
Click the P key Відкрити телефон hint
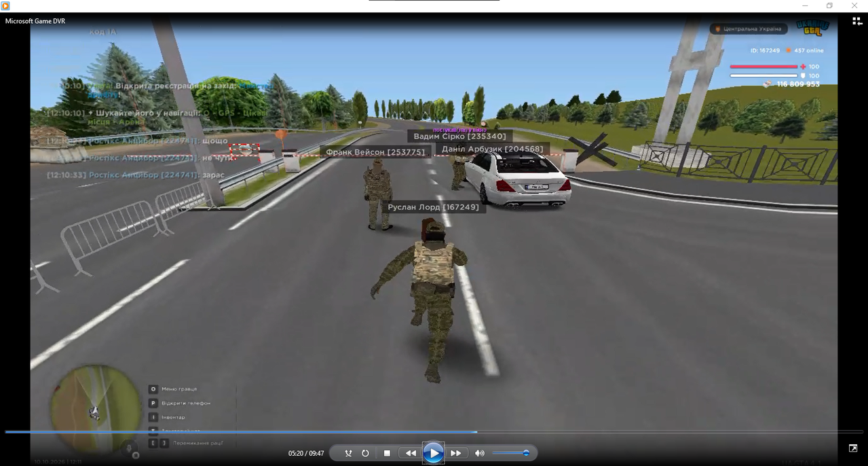point(180,404)
